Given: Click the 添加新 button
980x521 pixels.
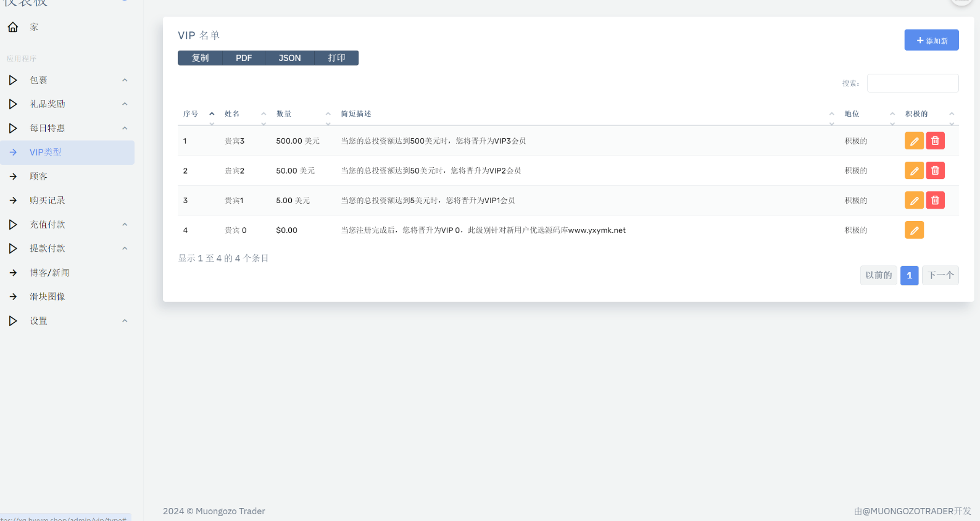Looking at the screenshot, I should pos(931,40).
